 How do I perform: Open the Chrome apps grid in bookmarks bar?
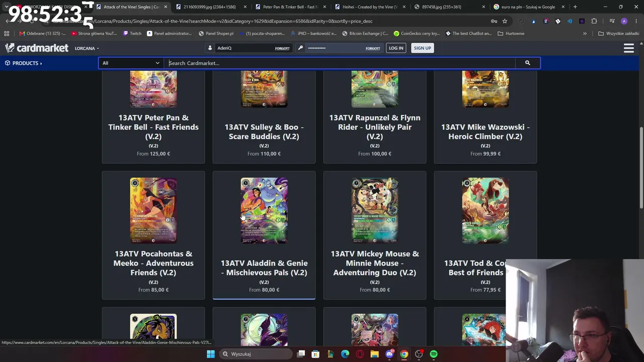click(7, 34)
